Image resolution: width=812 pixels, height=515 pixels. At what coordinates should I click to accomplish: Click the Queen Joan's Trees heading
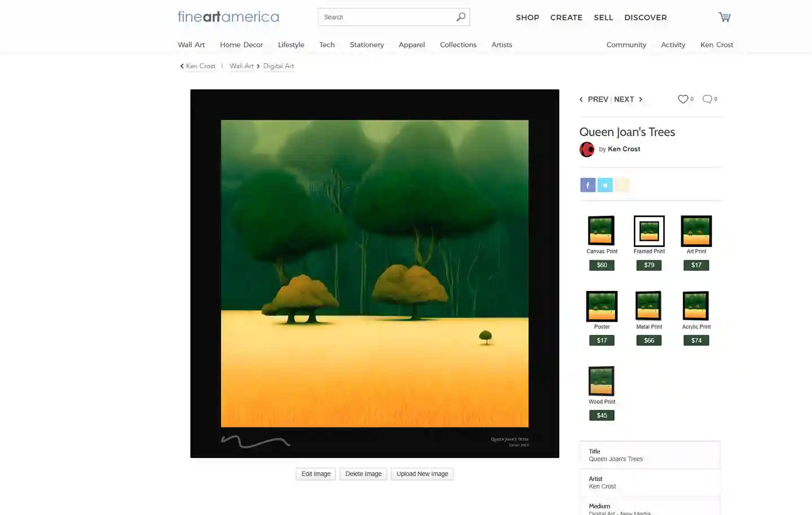coord(627,132)
